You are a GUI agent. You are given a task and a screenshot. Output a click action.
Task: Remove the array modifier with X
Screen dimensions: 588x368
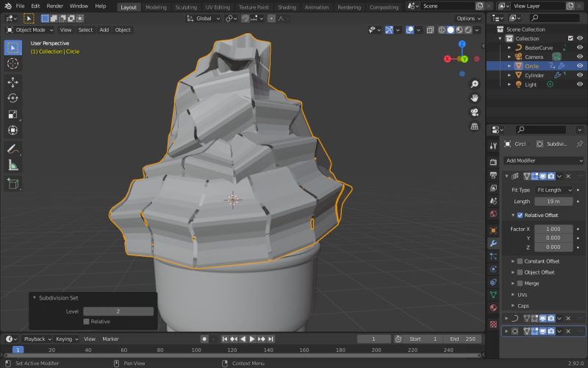pyautogui.click(x=568, y=176)
